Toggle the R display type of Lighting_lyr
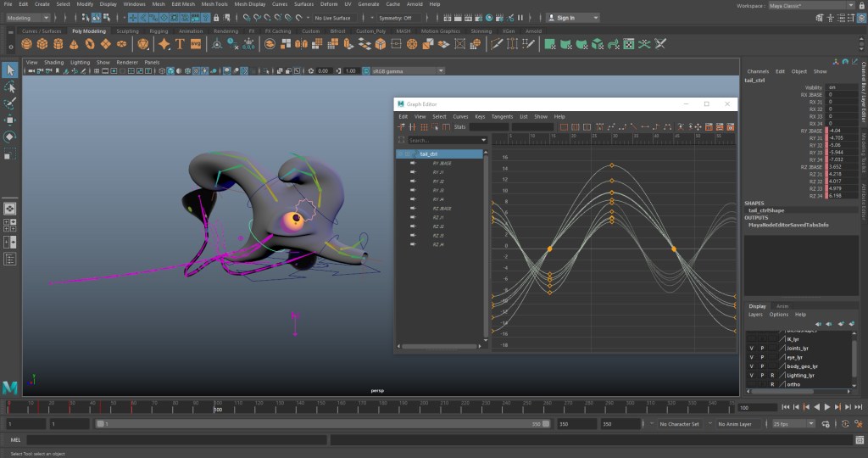 (x=772, y=375)
